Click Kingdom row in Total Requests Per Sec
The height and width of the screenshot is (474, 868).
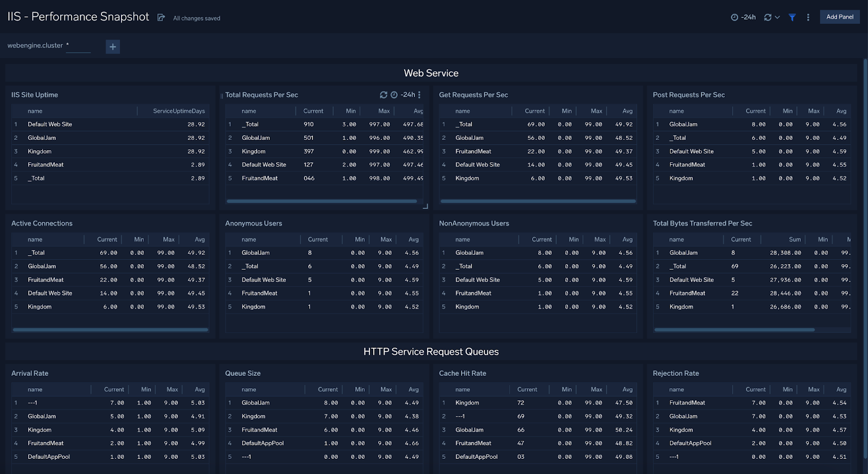(324, 151)
